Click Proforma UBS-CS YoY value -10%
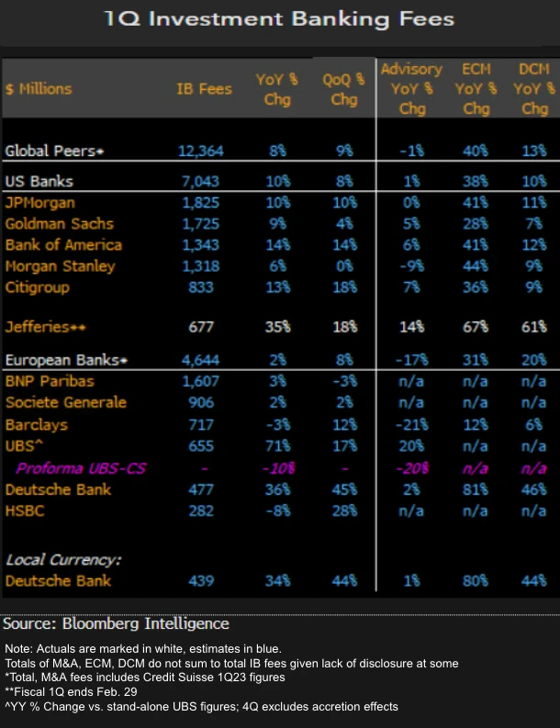Image resolution: width=560 pixels, height=728 pixels. [x=278, y=468]
